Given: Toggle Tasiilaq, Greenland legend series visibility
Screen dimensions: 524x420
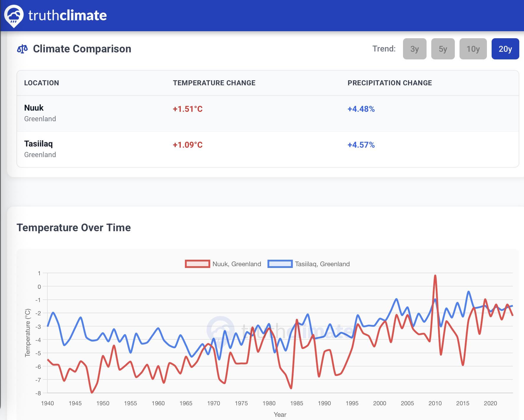Looking at the screenshot, I should (x=309, y=264).
